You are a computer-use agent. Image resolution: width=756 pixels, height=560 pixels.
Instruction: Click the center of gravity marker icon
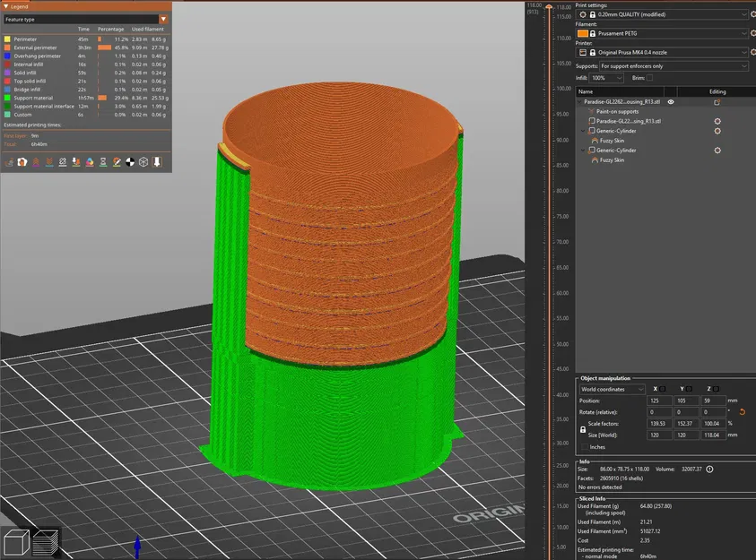(130, 162)
